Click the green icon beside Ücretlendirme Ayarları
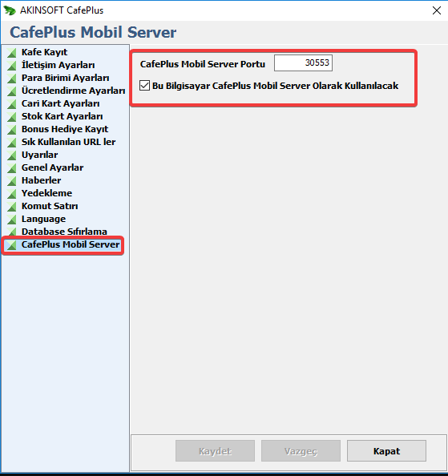The width and height of the screenshot is (448, 476). point(12,91)
